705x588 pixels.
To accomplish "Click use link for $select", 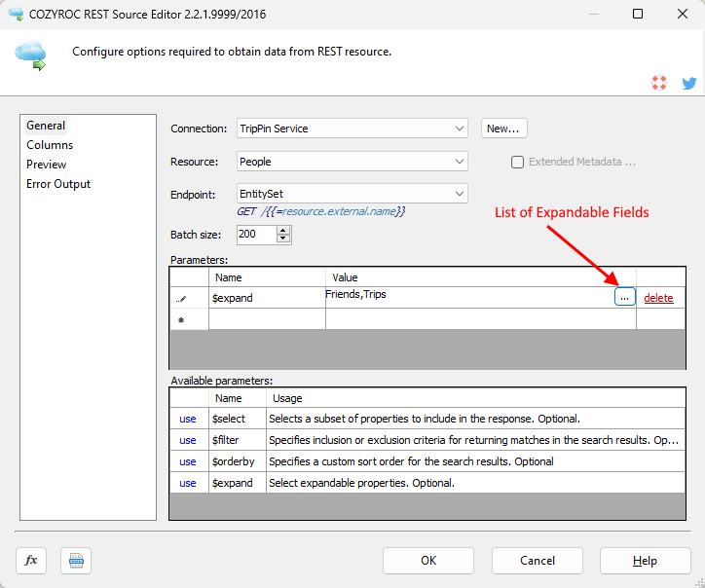I will point(188,419).
